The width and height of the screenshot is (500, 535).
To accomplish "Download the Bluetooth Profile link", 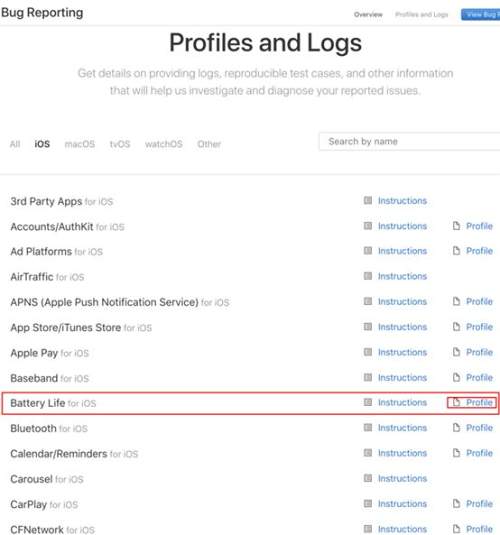I will (x=479, y=428).
